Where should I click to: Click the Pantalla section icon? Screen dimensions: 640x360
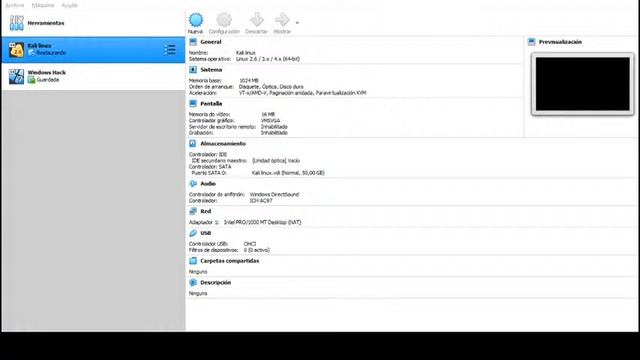point(193,104)
